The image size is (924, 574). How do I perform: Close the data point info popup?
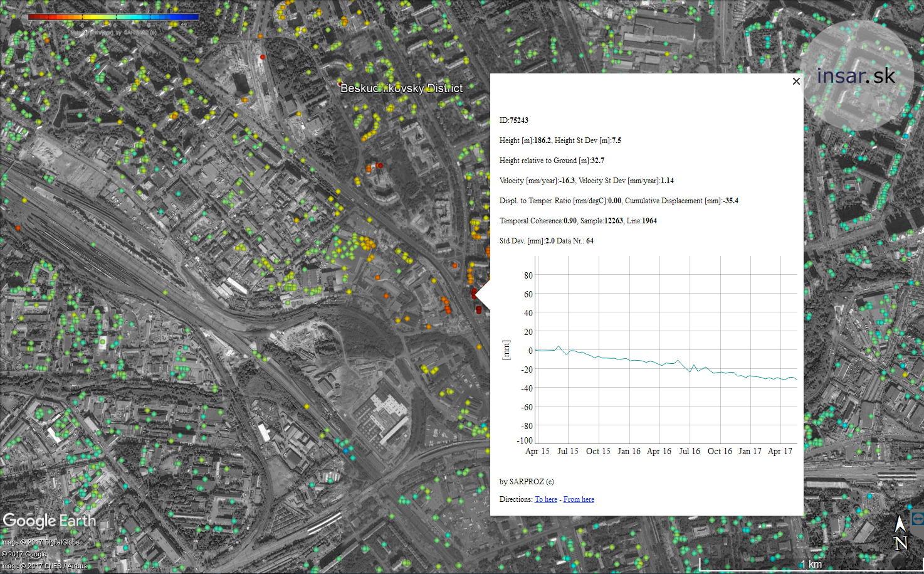tap(796, 82)
